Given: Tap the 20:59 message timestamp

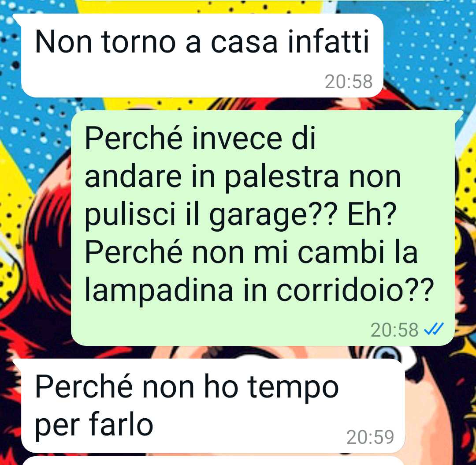Looking at the screenshot, I should 370,437.
